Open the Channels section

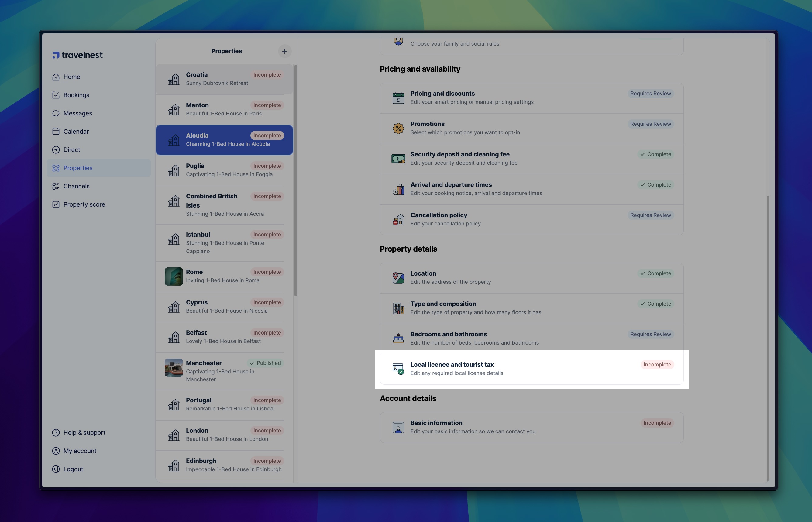click(x=76, y=186)
